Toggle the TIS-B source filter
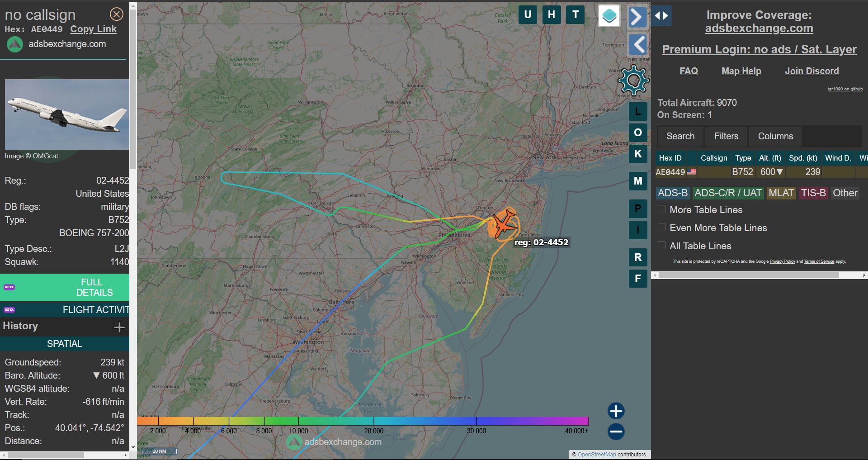This screenshot has width=868, height=460. point(813,193)
